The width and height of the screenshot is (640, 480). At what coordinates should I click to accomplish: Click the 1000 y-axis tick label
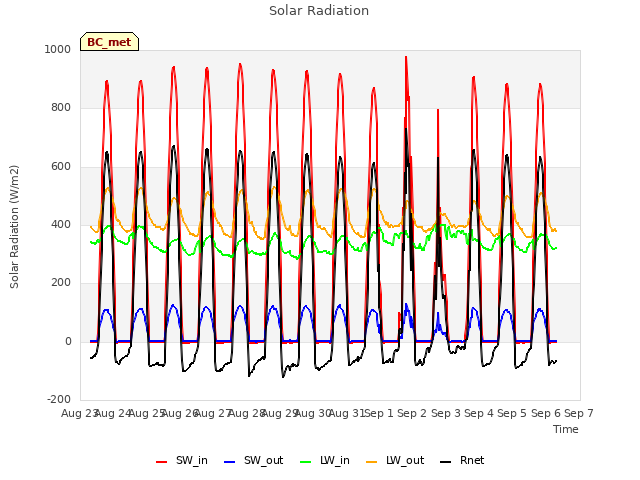(x=58, y=49)
